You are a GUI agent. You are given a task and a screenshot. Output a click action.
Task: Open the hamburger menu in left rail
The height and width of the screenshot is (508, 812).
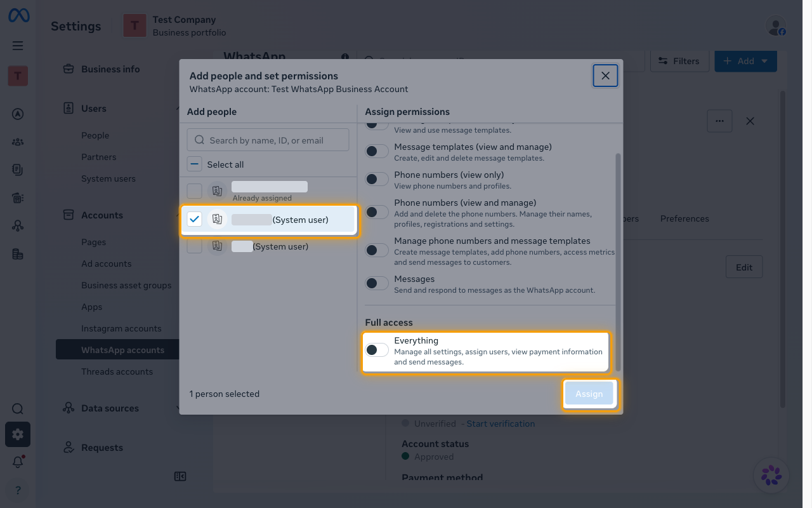click(18, 46)
